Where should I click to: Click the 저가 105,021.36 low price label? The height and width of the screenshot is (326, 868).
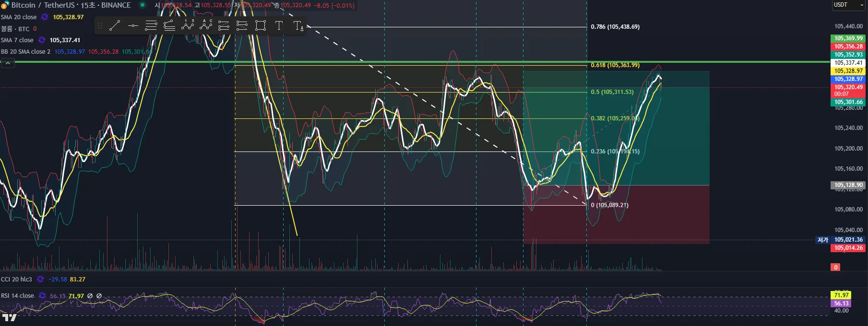point(840,240)
